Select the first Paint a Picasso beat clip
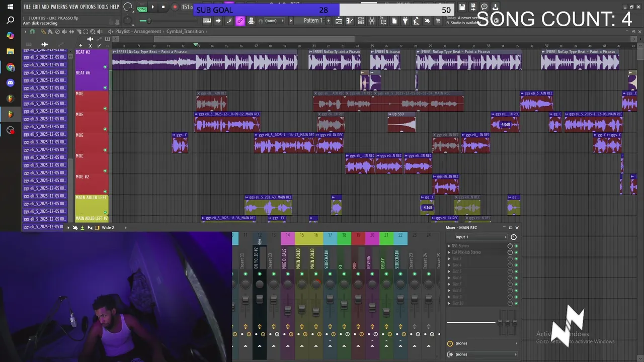The image size is (644, 362). tap(204, 60)
